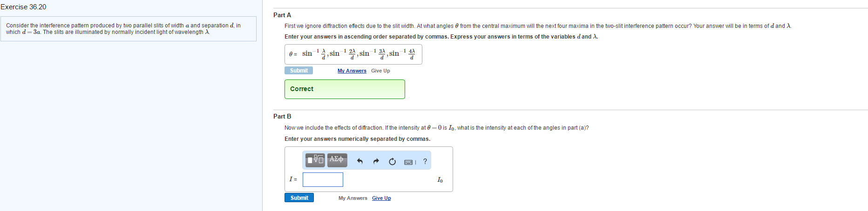This screenshot has width=868, height=211.
Task: Open the math templates (fraction/root) button
Action: (315, 160)
